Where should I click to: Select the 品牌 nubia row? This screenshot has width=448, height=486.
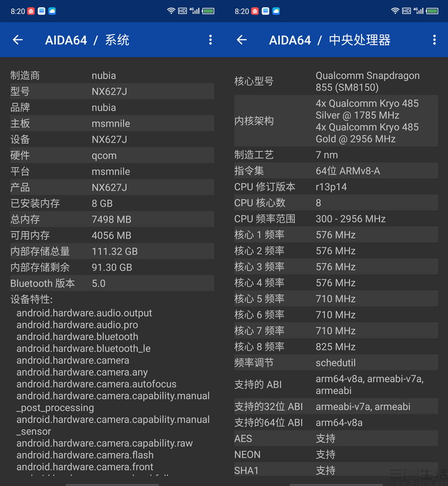pos(112,107)
